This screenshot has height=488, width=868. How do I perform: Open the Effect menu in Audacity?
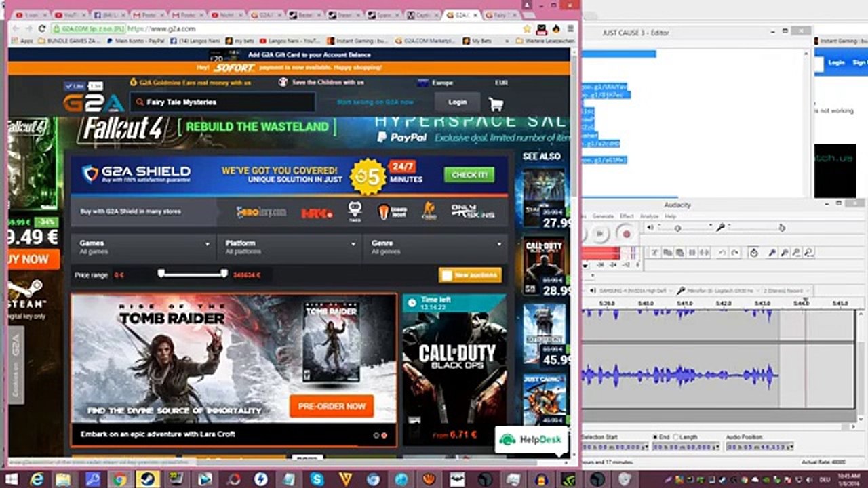click(627, 216)
